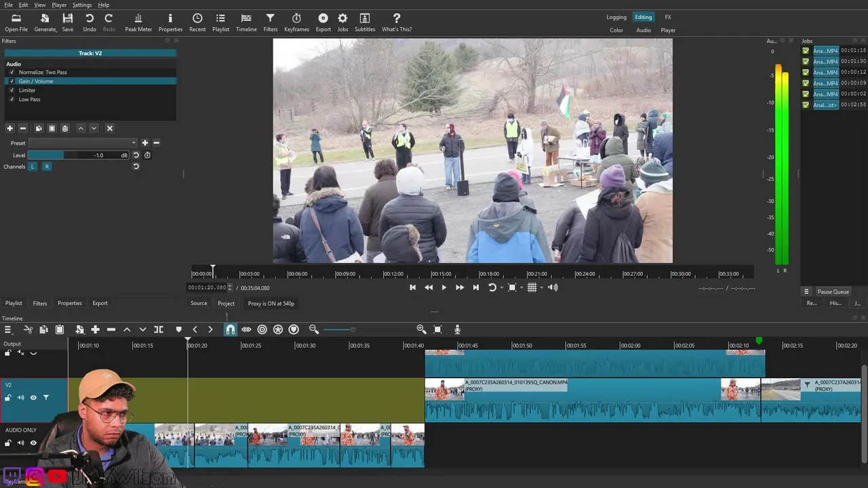Lock the V2 track

pos(8,398)
